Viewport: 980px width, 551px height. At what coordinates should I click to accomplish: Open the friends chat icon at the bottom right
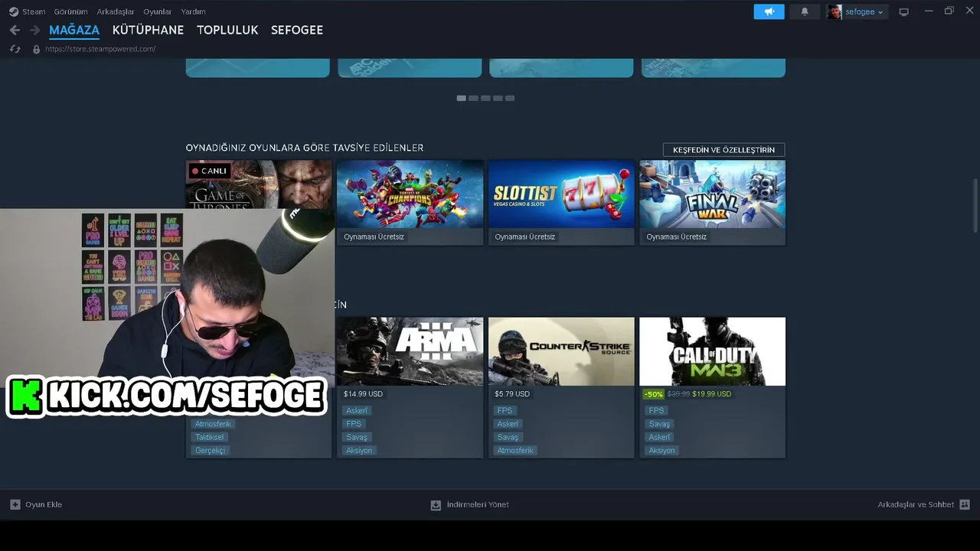pos(965,504)
